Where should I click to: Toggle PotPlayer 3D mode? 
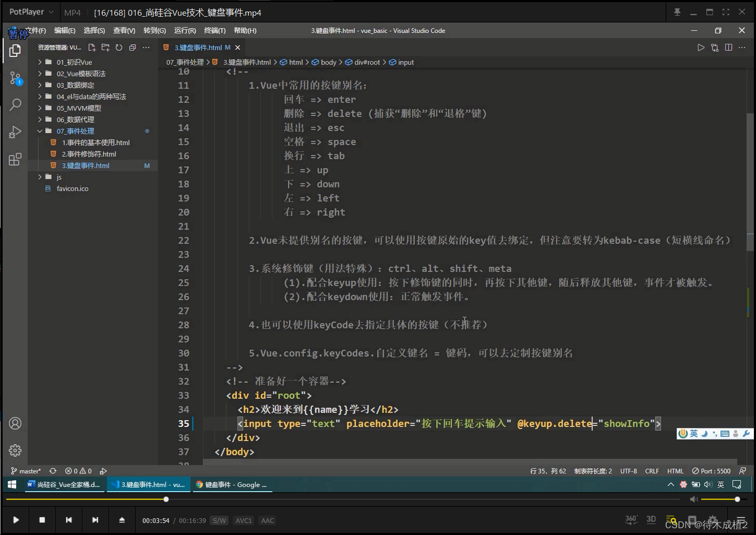point(651,519)
